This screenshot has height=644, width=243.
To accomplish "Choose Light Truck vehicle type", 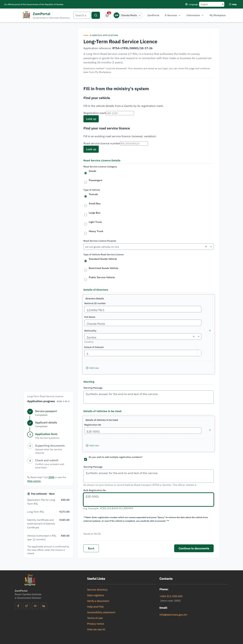I will pyautogui.click(x=85, y=224).
